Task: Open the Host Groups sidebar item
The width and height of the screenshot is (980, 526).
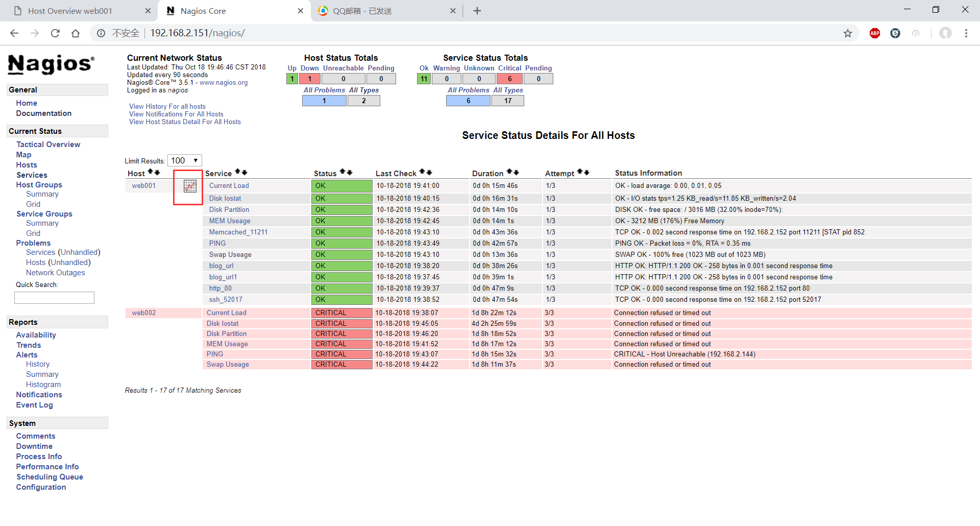Action: [x=39, y=185]
